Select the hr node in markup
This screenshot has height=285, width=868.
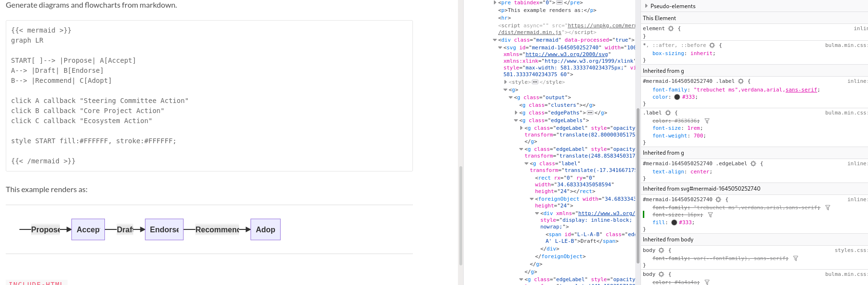pos(504,18)
